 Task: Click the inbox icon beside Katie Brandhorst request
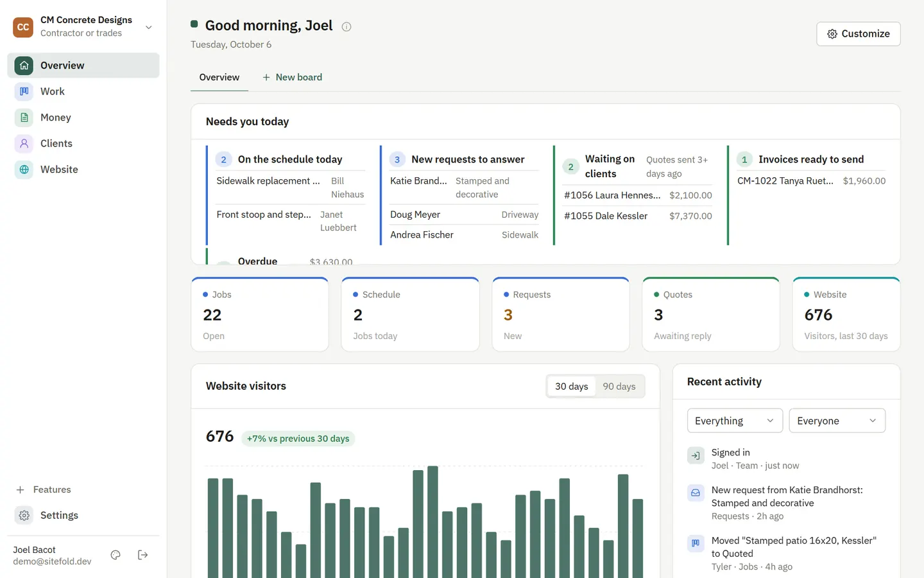[x=696, y=493]
